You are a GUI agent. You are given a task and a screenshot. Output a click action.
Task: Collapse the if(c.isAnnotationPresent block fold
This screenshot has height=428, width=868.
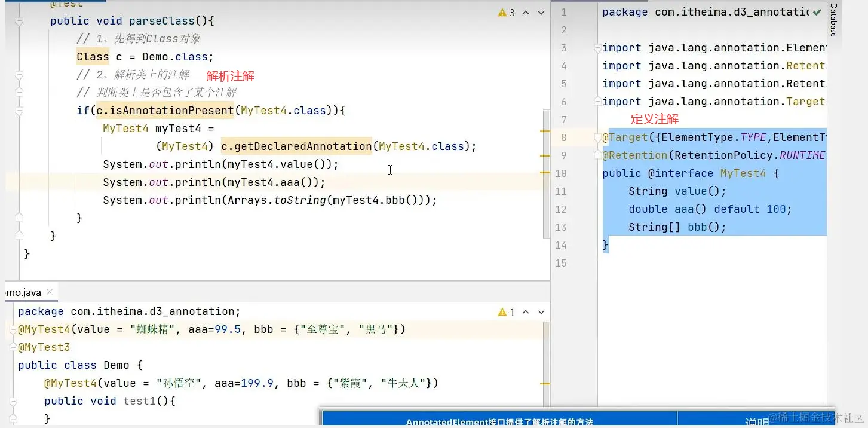[19, 111]
